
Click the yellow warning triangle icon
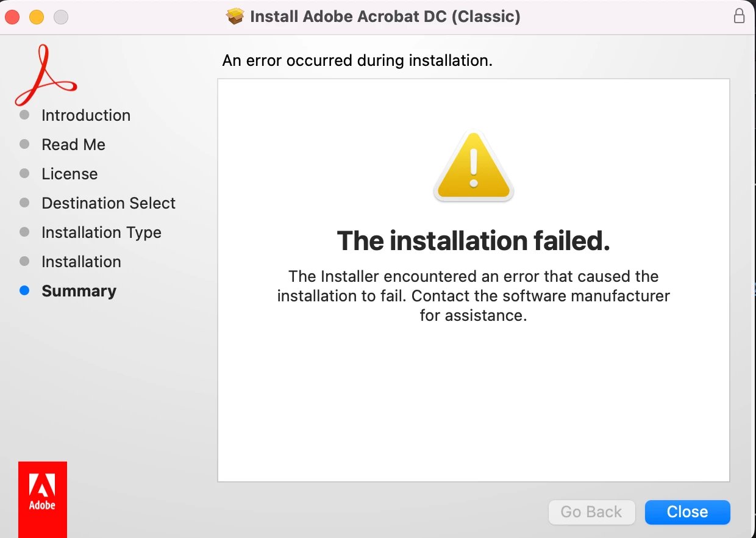tap(474, 167)
